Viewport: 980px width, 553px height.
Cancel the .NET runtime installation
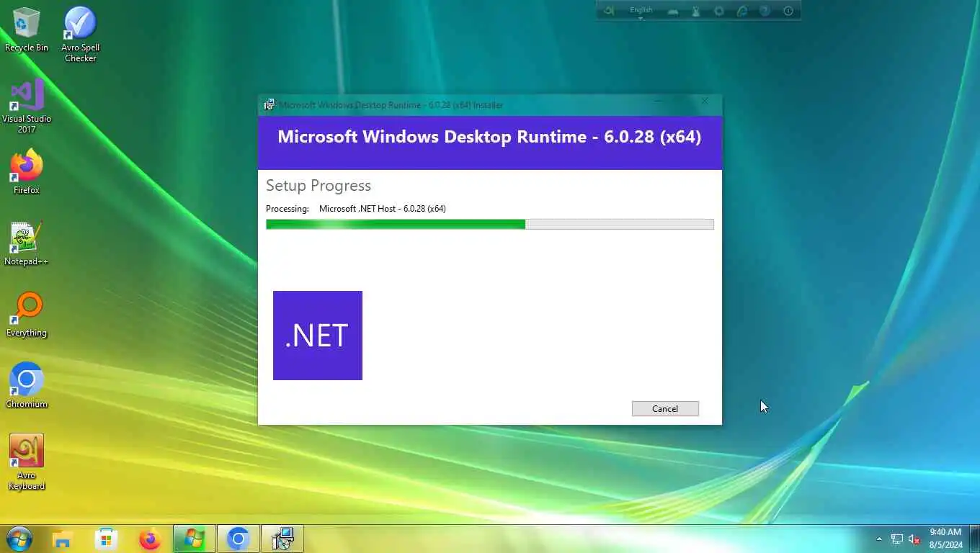pyautogui.click(x=665, y=408)
